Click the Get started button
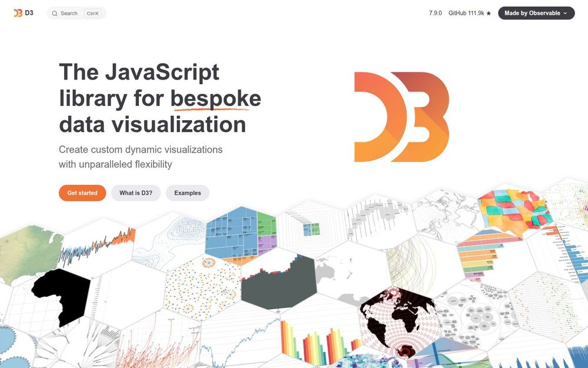 pyautogui.click(x=82, y=193)
